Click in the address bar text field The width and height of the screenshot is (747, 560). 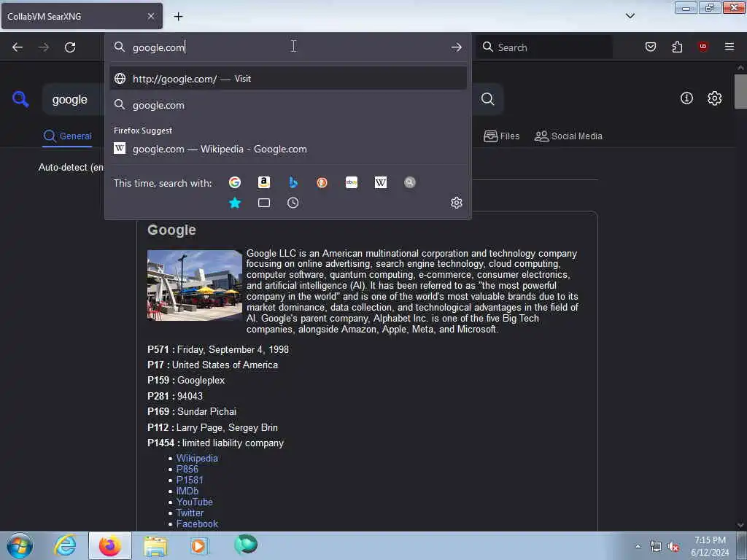(286, 47)
